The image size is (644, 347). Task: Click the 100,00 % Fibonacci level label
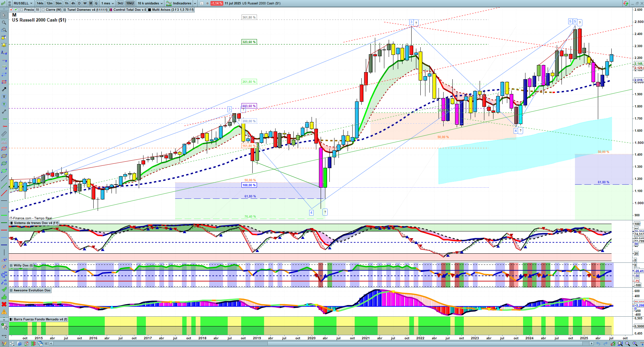point(249,185)
